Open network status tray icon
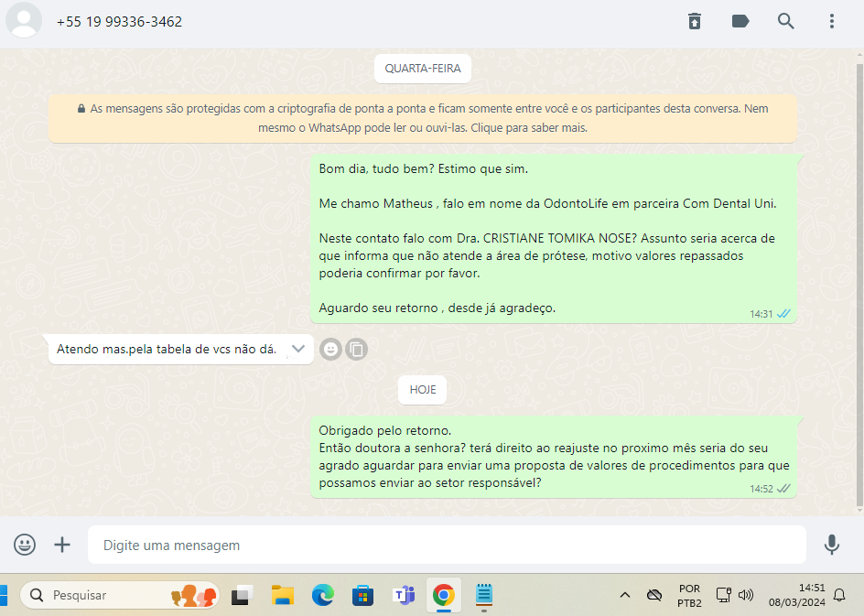The width and height of the screenshot is (864, 616). [x=723, y=595]
